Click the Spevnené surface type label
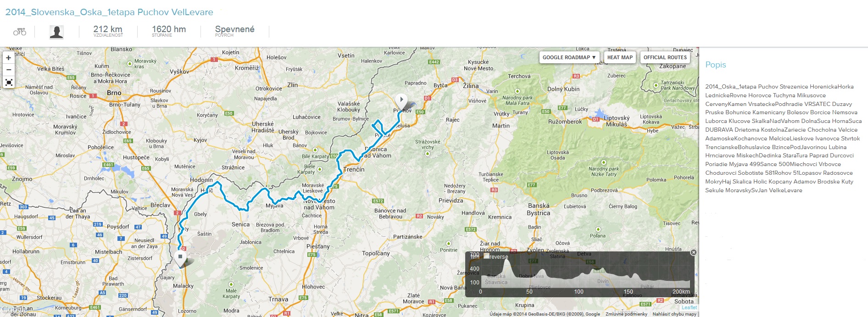Viewport: 868px width, 317px height. point(234,29)
